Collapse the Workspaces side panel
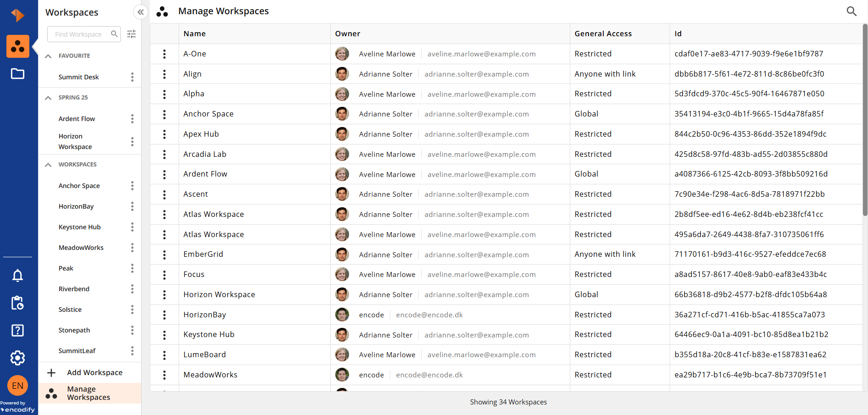This screenshot has height=415, width=868. [x=141, y=12]
